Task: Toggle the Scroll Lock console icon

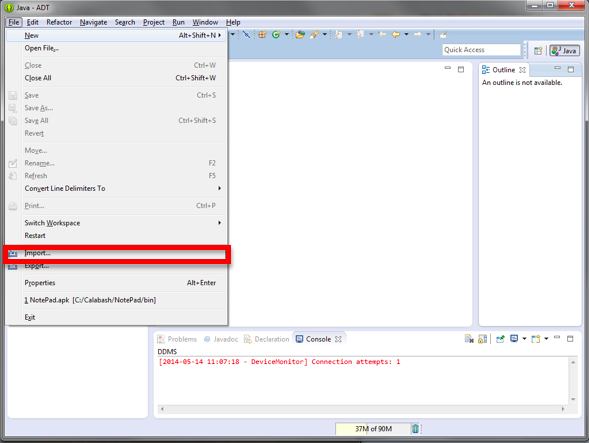Action: 483,339
